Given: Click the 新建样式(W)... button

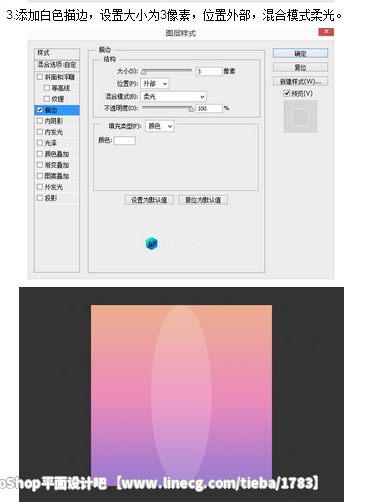Looking at the screenshot, I should pos(300,81).
